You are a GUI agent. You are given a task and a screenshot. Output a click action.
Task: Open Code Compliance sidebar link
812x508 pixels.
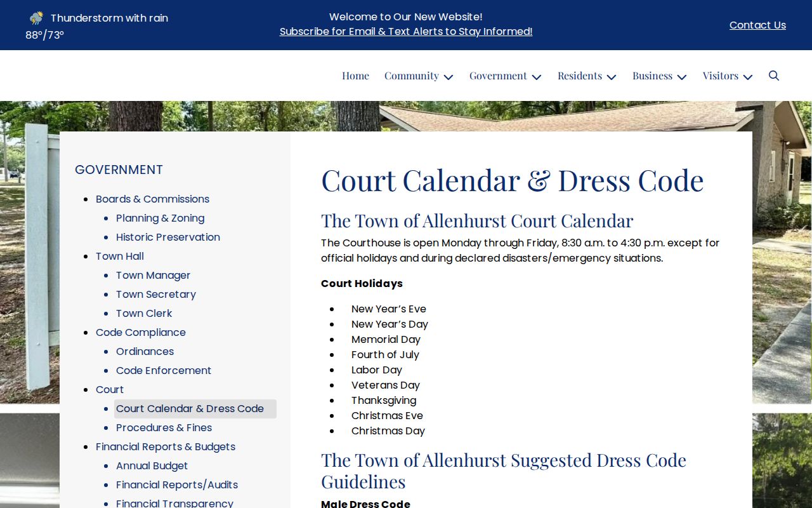pyautogui.click(x=141, y=332)
